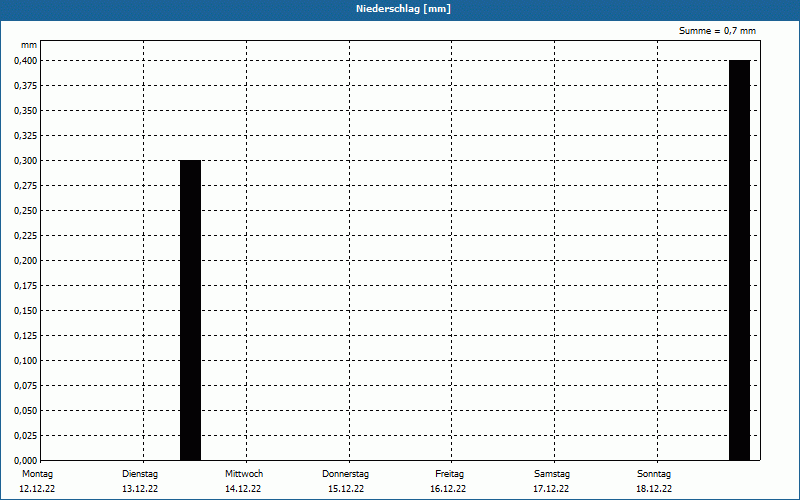Select the 0,100 axis value
Screen dimensions: 800x500
pyautogui.click(x=26, y=361)
